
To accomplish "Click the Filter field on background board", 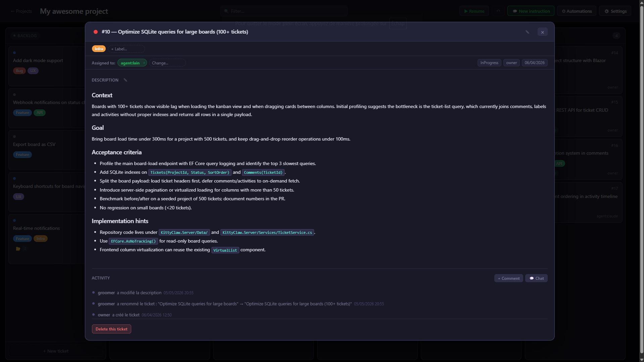I will (284, 11).
